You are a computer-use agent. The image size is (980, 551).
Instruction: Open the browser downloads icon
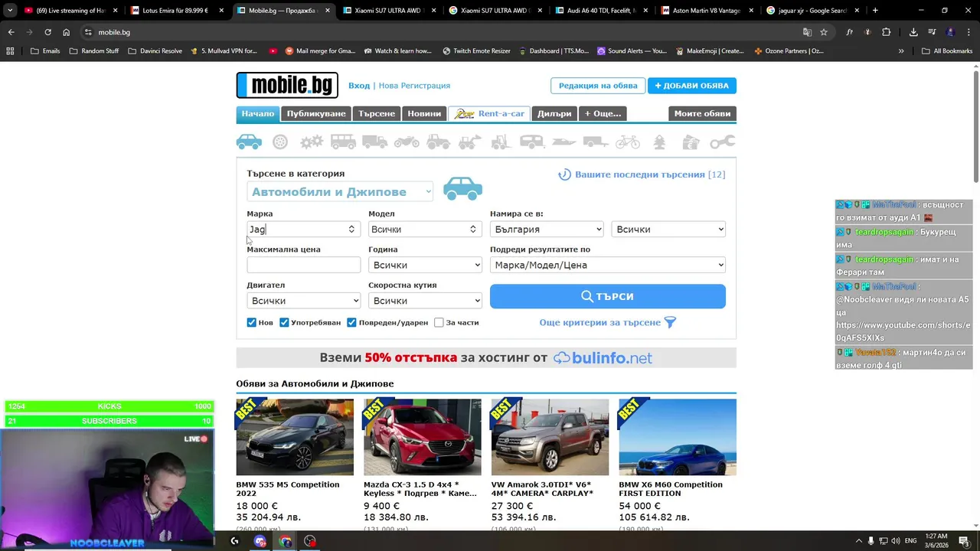[913, 32]
